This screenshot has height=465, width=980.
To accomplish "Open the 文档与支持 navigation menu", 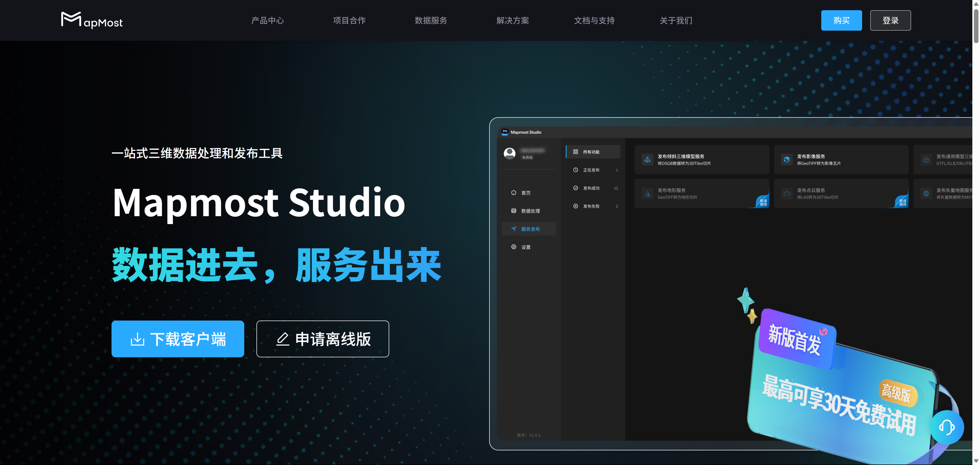I will (594, 21).
